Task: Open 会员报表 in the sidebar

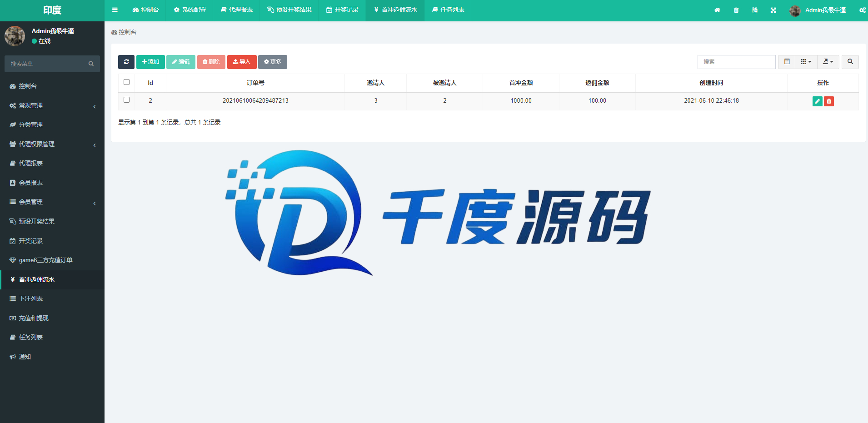Action: click(52, 183)
